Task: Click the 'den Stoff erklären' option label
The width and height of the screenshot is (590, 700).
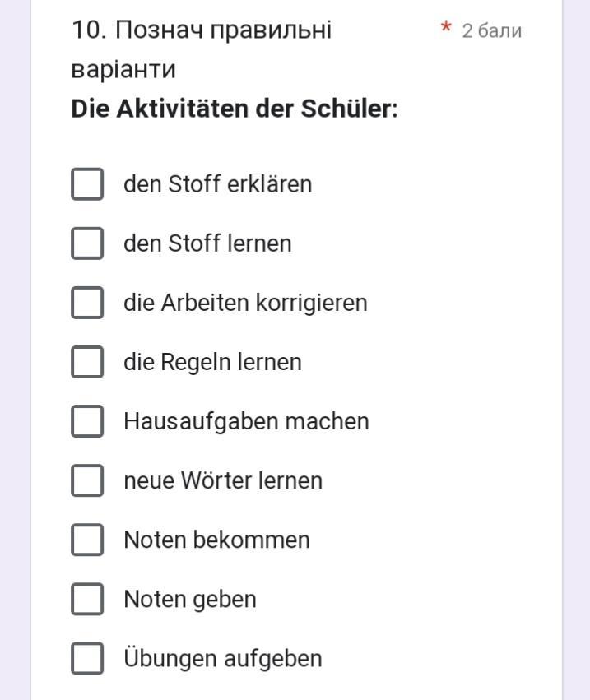Action: [217, 184]
